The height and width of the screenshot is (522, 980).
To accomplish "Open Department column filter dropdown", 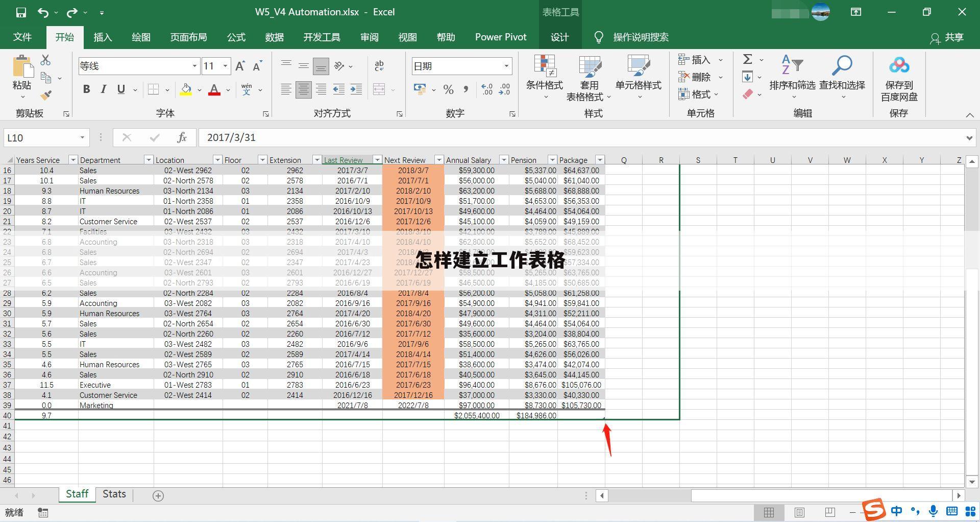I will pyautogui.click(x=148, y=160).
